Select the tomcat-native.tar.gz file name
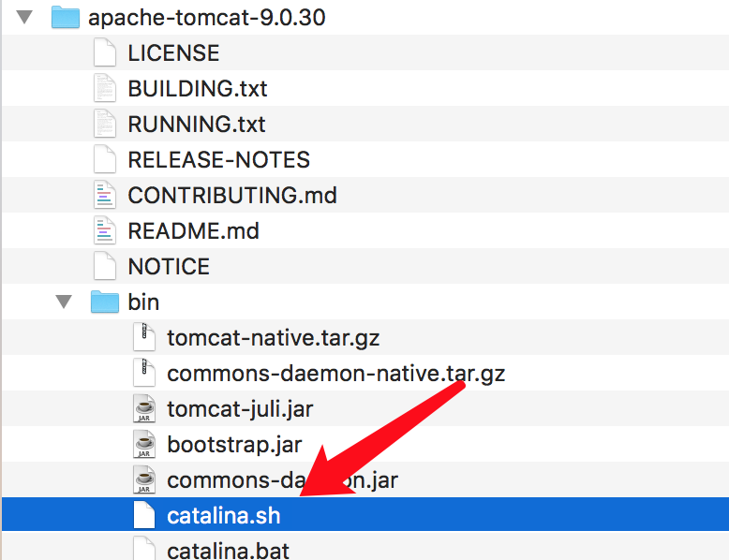Screen dimensions: 729x560 click(274, 338)
